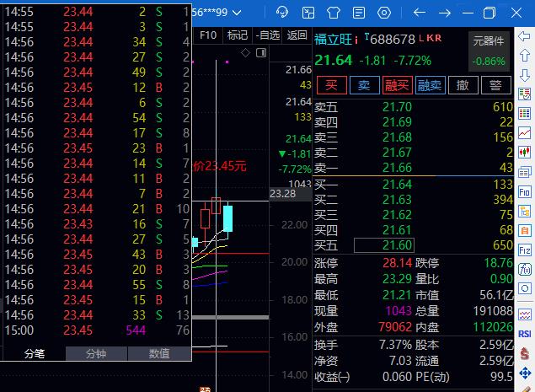
Task: Click the red info i beside 福立旺
Action: [x=356, y=40]
